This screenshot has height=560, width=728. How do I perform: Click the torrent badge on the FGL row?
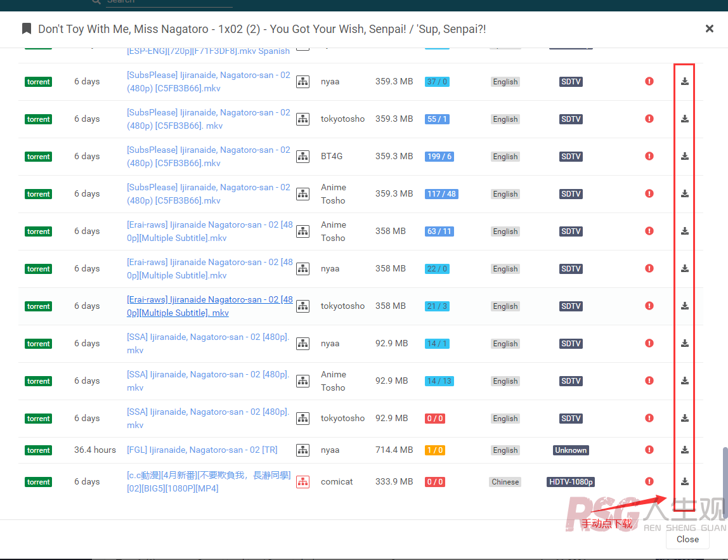(x=38, y=450)
